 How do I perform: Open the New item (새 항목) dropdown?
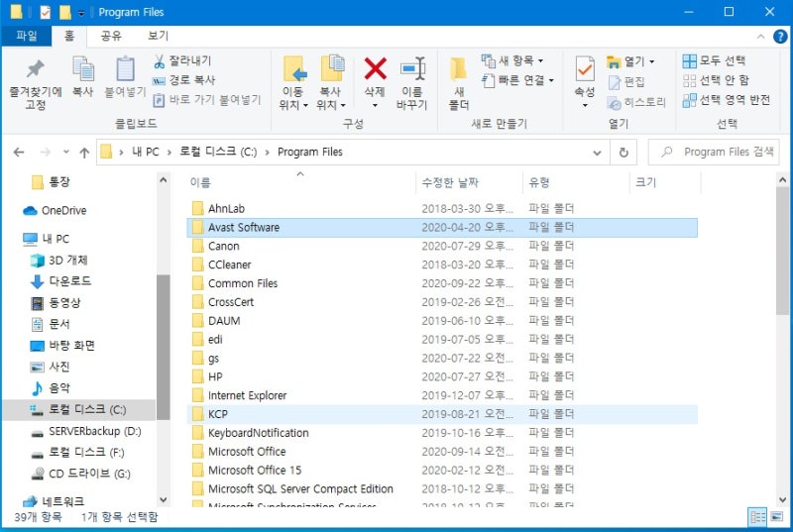(511, 60)
